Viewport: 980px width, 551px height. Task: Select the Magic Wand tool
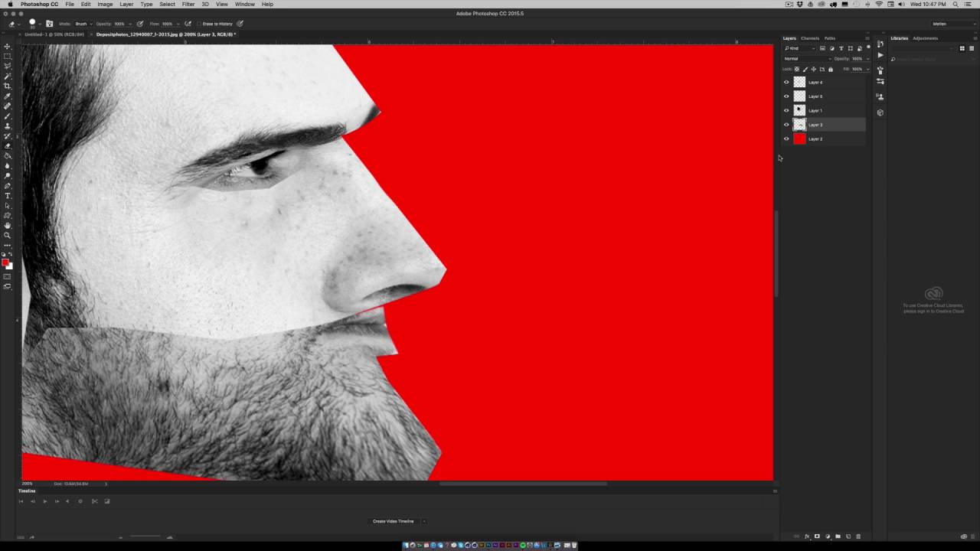pos(8,77)
